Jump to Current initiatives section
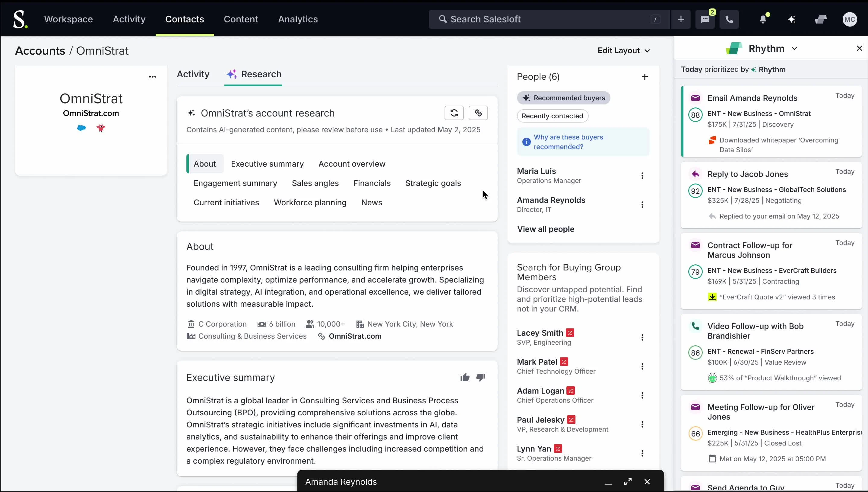 pos(226,203)
